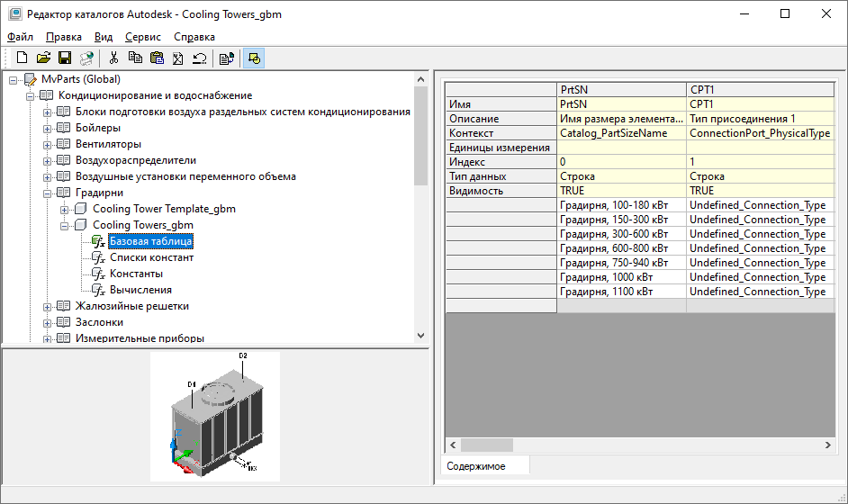Click the fx icon beside Списки констант
The width and height of the screenshot is (848, 504).
pos(98,258)
